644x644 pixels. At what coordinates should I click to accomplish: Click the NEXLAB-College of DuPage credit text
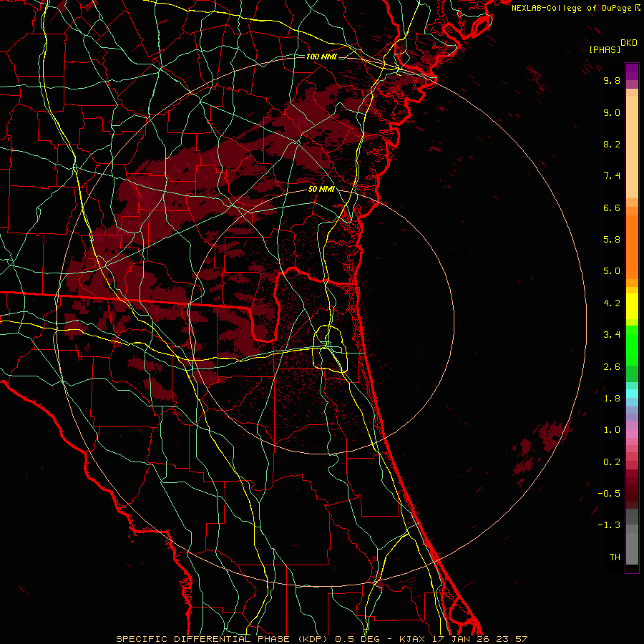[572, 8]
